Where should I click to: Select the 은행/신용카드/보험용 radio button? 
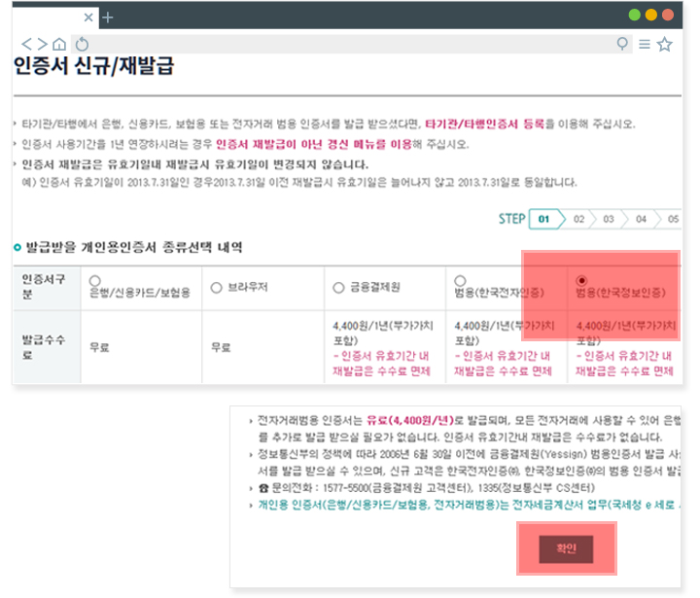click(x=94, y=279)
